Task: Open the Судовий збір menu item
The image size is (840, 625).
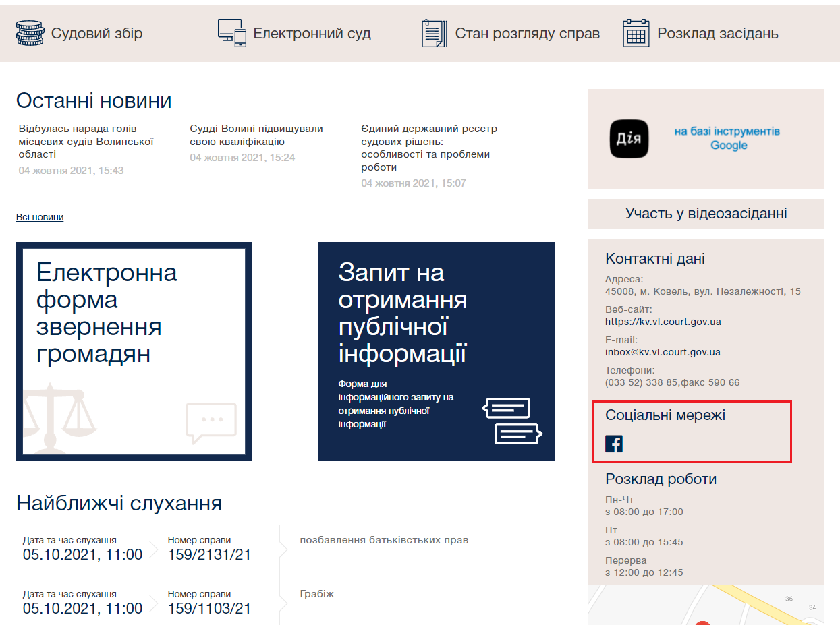Action: [96, 34]
